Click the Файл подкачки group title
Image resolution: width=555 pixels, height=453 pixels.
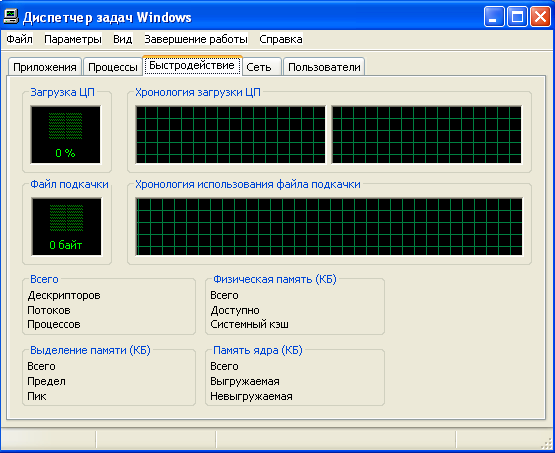[x=69, y=184]
